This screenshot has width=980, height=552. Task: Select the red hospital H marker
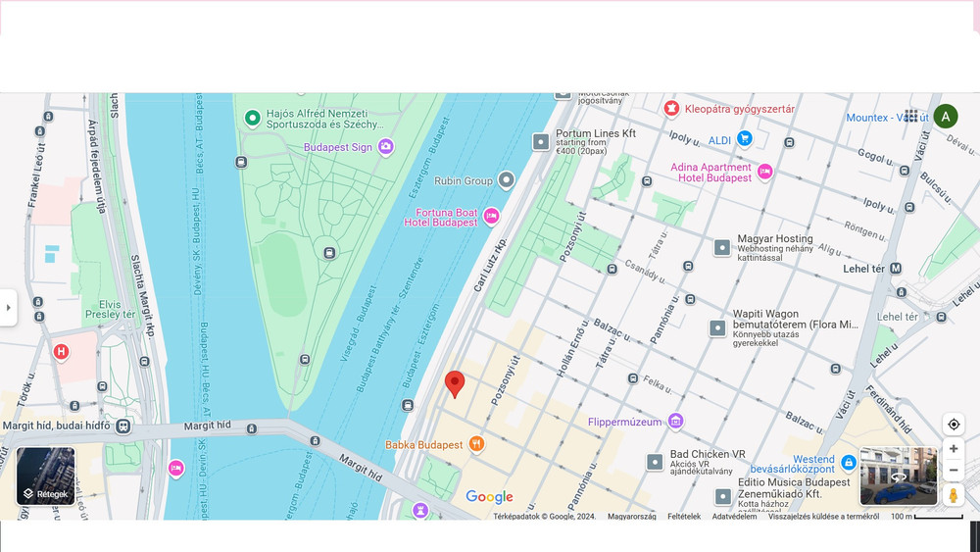click(x=61, y=352)
